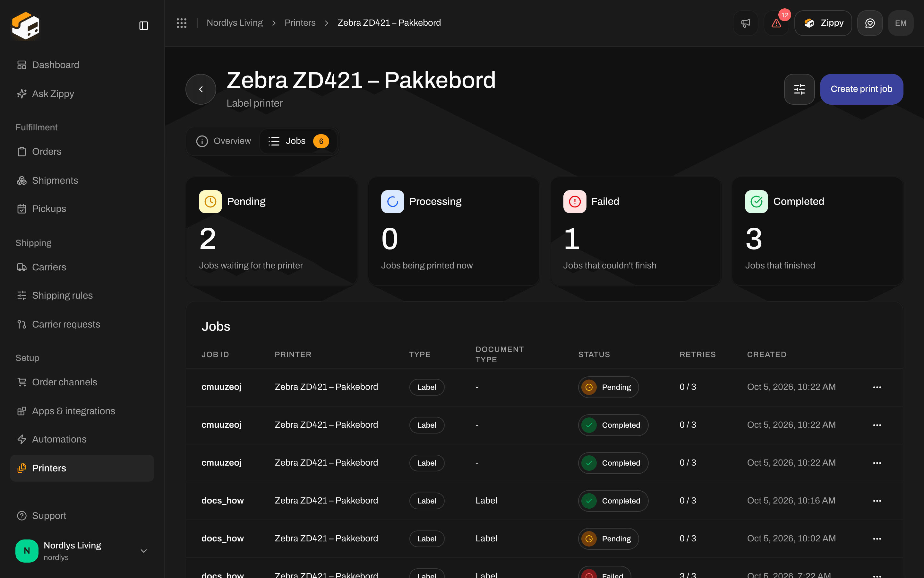Open row actions for 10:02 AM job

point(877,539)
